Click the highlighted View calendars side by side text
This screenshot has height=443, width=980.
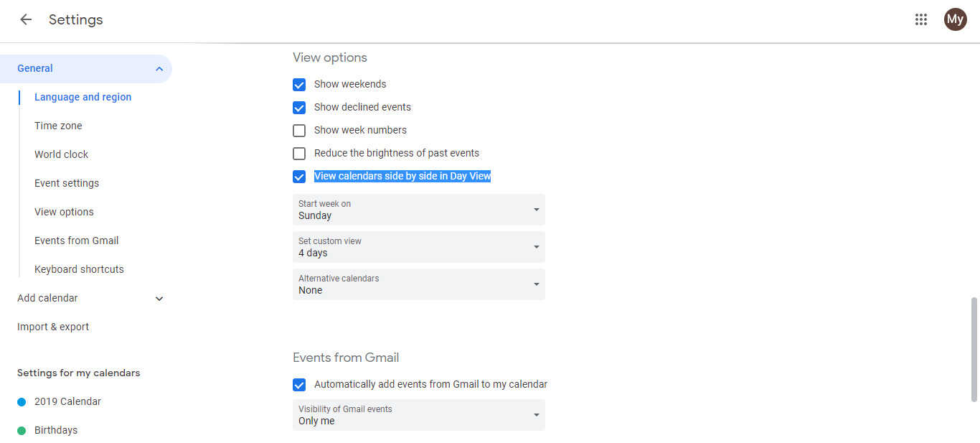click(402, 176)
